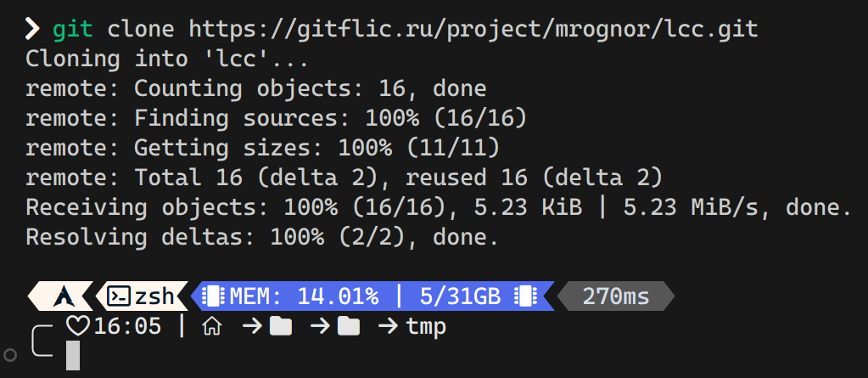Click the heart icon beside the time
868x378 pixels.
click(x=77, y=325)
